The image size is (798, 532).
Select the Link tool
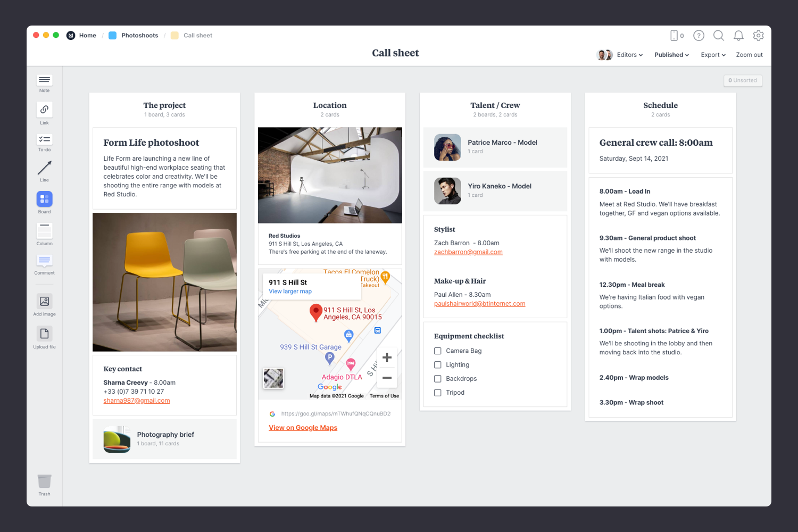coord(44,110)
